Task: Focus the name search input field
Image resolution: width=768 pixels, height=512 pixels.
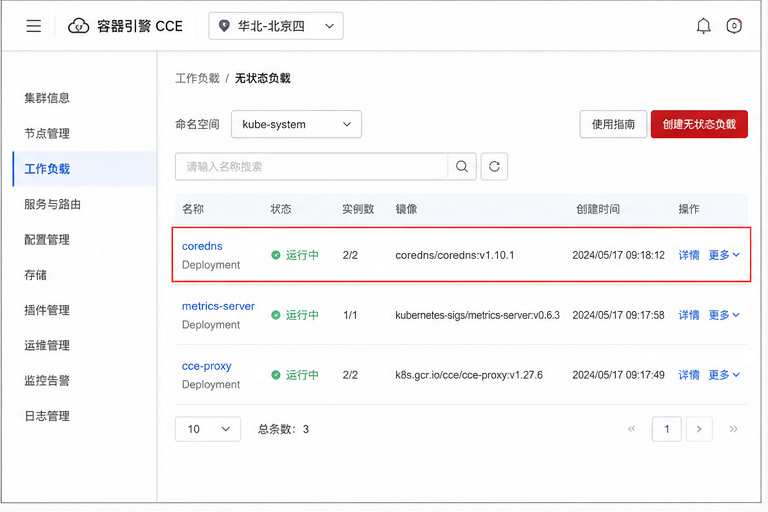Action: click(312, 167)
